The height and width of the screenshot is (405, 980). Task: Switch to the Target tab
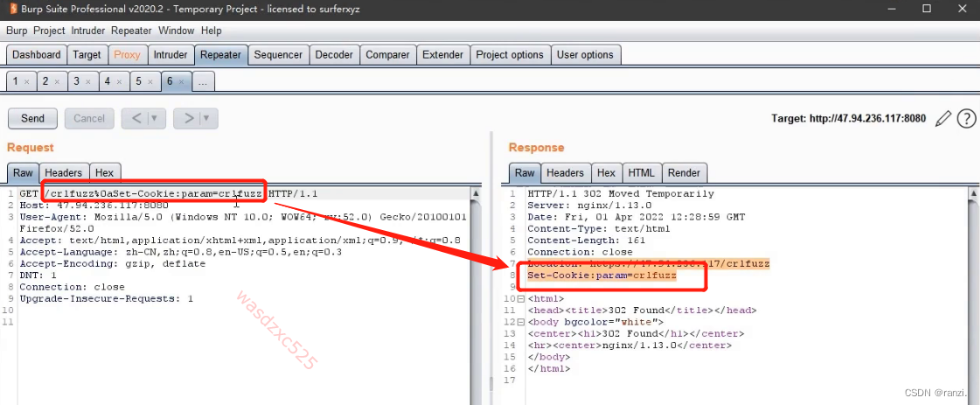point(87,54)
